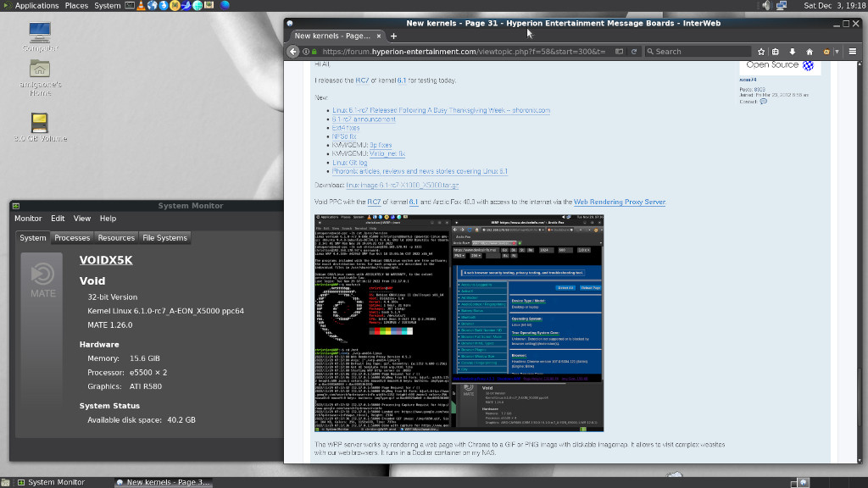
Task: Open the Ext4 fixes link
Action: coord(346,128)
